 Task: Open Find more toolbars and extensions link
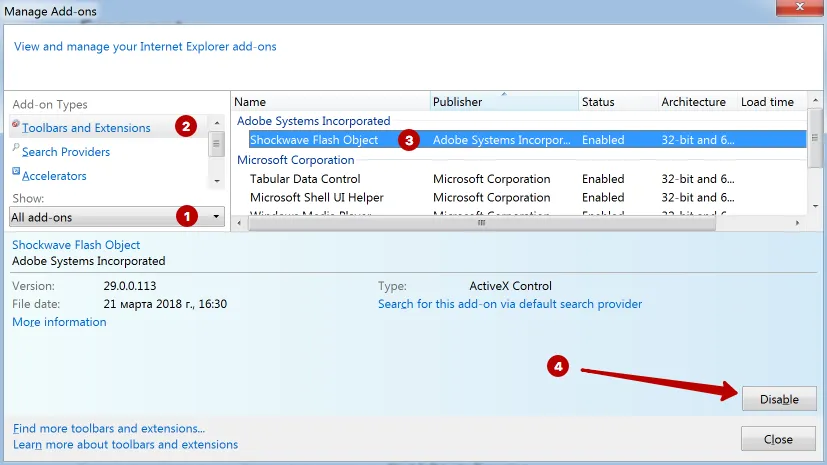pos(109,429)
